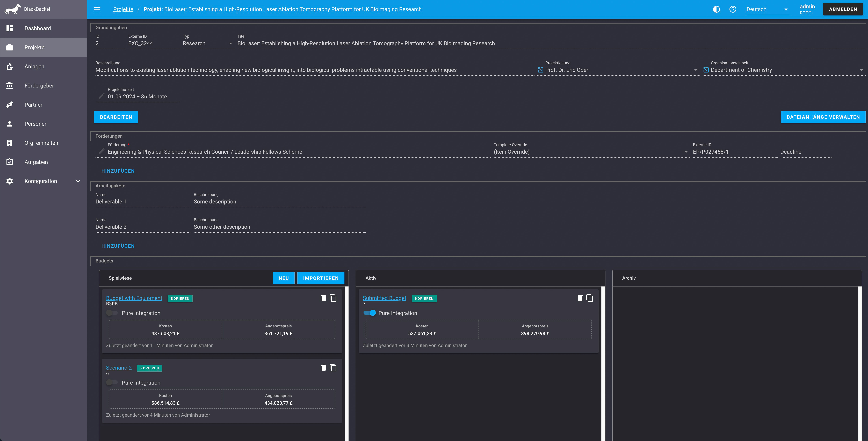Viewport: 868px width, 441px height.
Task: Enable Pure Integration for Scenario 2
Action: pos(112,382)
